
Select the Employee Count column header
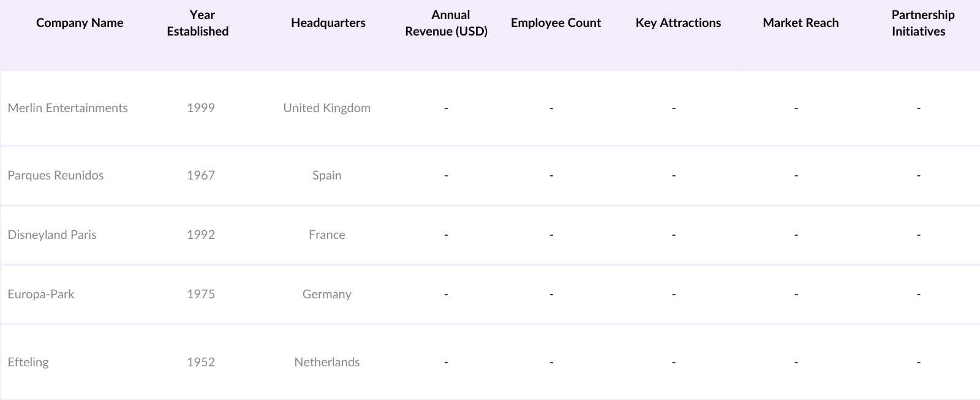[556, 23]
